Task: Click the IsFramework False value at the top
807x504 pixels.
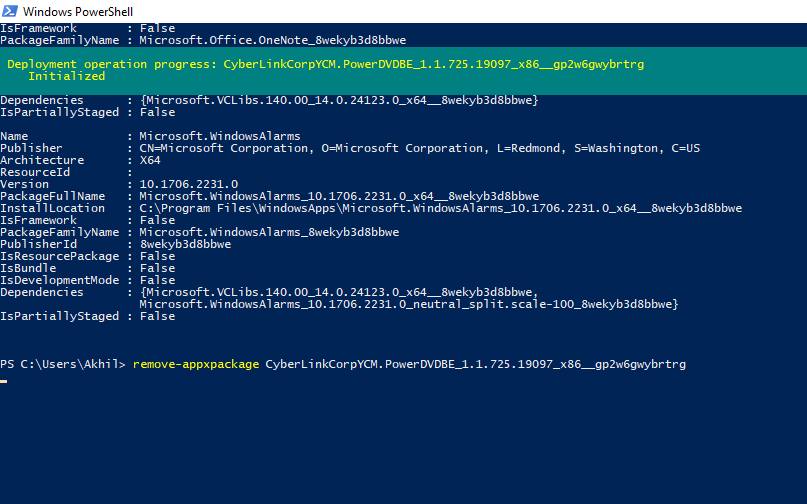Action: coord(157,28)
